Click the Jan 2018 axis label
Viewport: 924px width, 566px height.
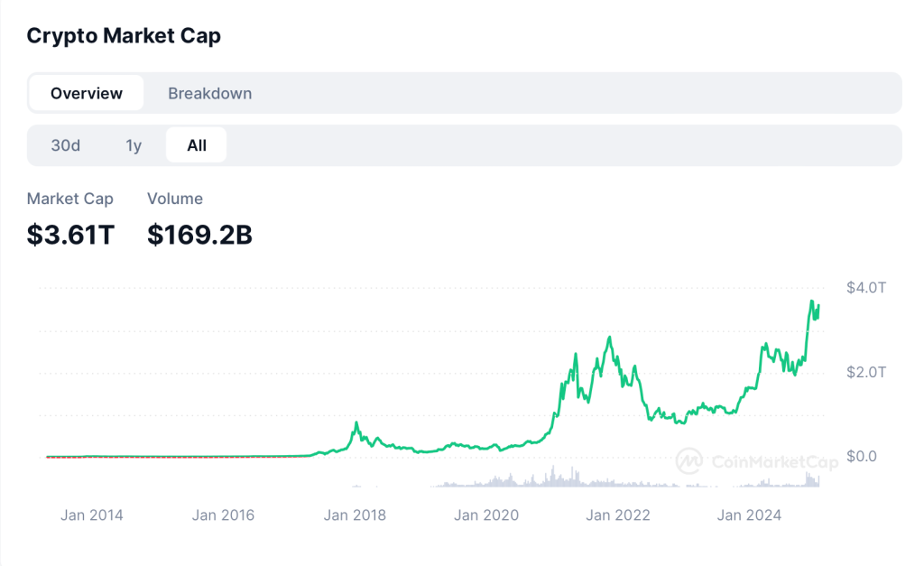tap(355, 515)
